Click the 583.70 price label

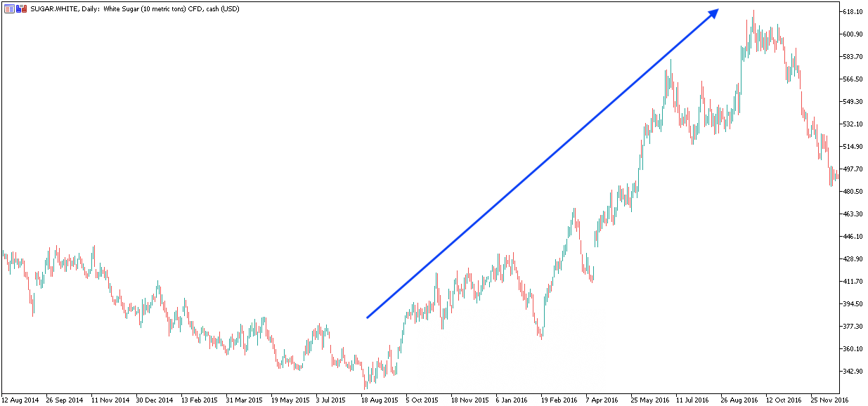click(x=853, y=57)
